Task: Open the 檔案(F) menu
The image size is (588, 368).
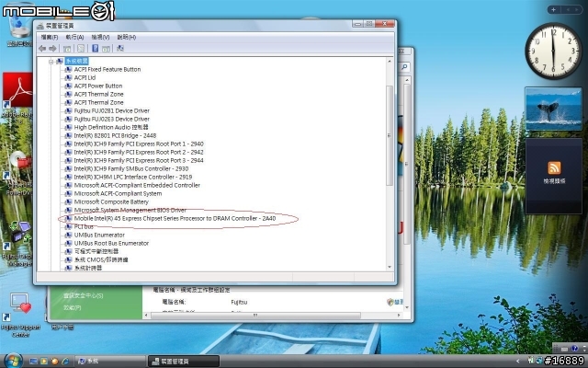Action: click(x=50, y=37)
